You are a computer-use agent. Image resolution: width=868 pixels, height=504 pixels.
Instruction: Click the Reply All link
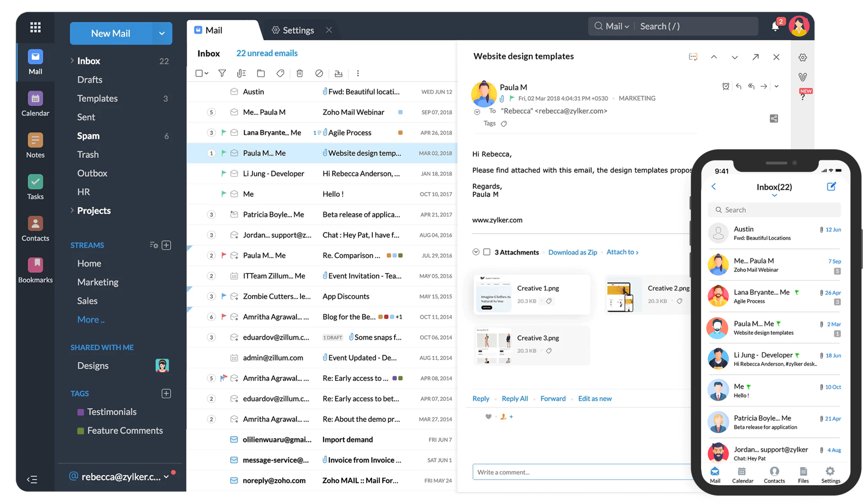[515, 399]
